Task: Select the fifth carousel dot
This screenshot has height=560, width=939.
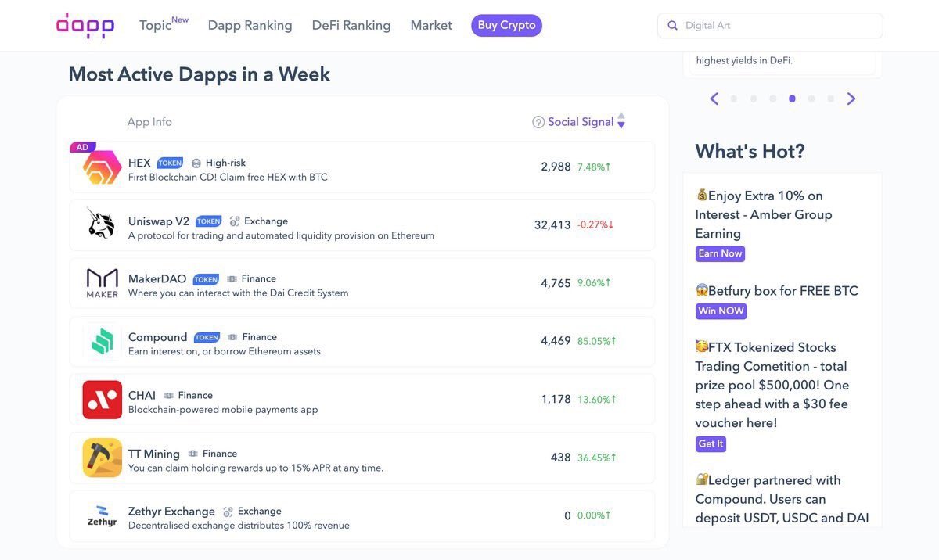Action: pos(811,99)
